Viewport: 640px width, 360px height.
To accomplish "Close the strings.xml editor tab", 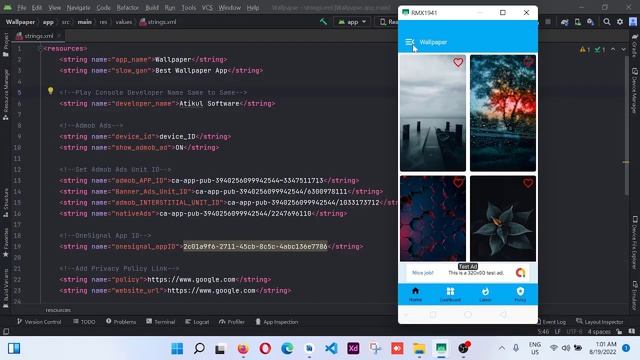I will [59, 36].
